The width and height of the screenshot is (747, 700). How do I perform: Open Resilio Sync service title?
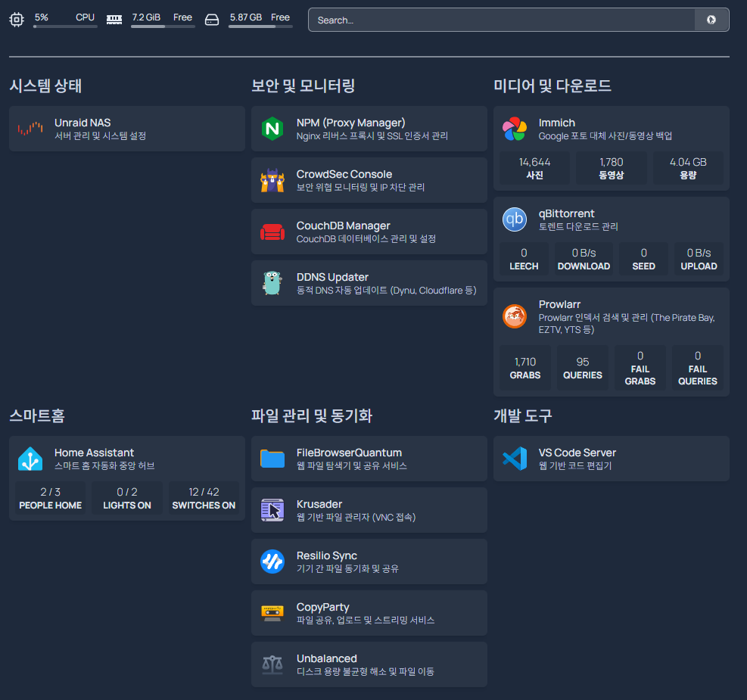326,555
